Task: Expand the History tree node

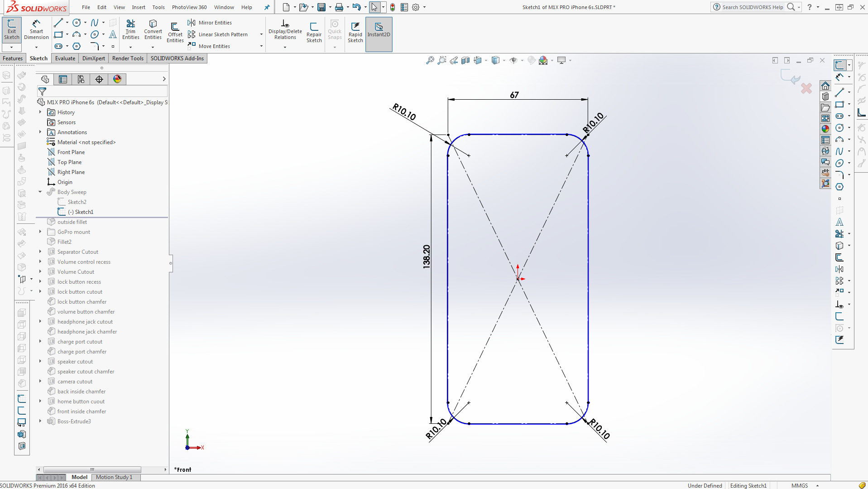Action: click(x=40, y=112)
